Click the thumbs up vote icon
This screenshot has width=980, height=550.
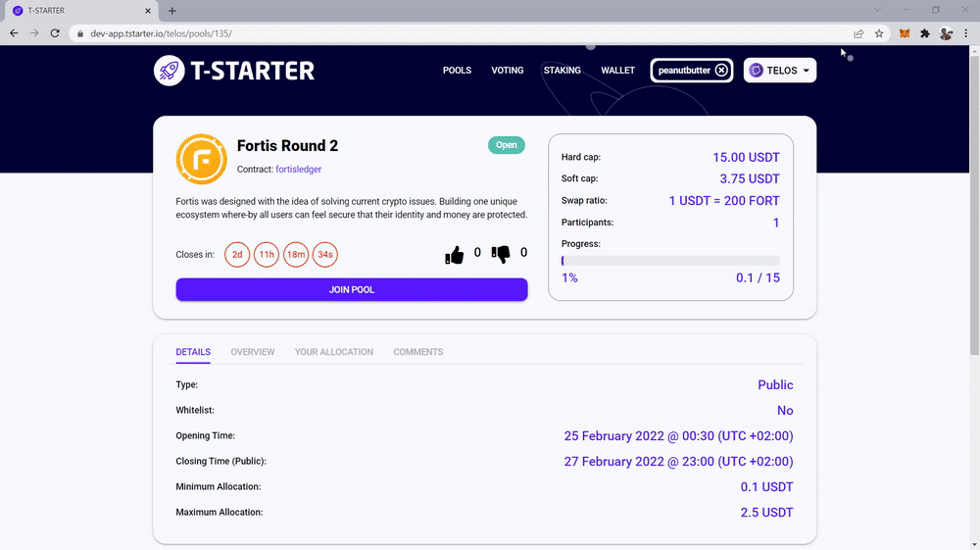[x=455, y=254]
